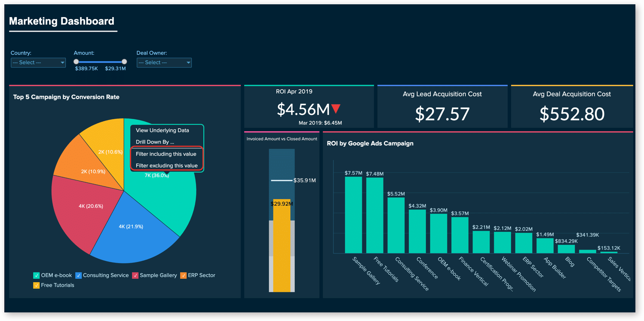Click the yellow $29.92M invoiced amount bar

pyautogui.click(x=282, y=245)
